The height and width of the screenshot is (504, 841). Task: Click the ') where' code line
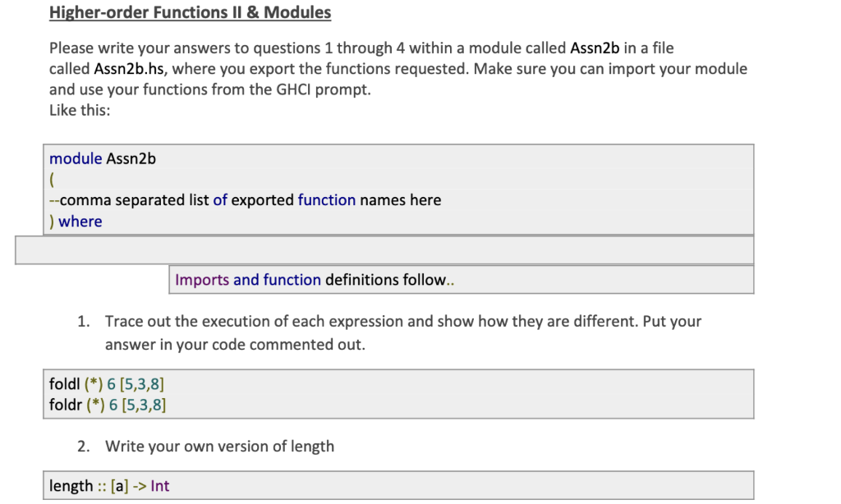(76, 222)
